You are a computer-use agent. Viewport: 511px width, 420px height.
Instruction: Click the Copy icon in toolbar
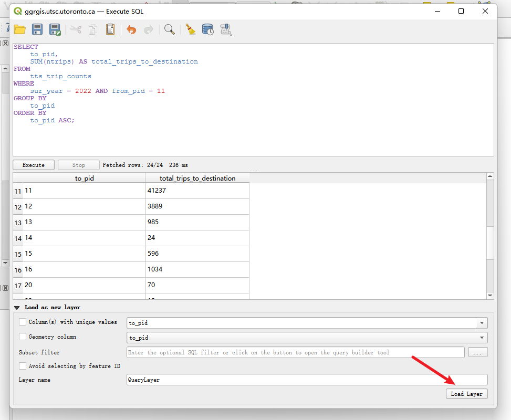(x=93, y=29)
